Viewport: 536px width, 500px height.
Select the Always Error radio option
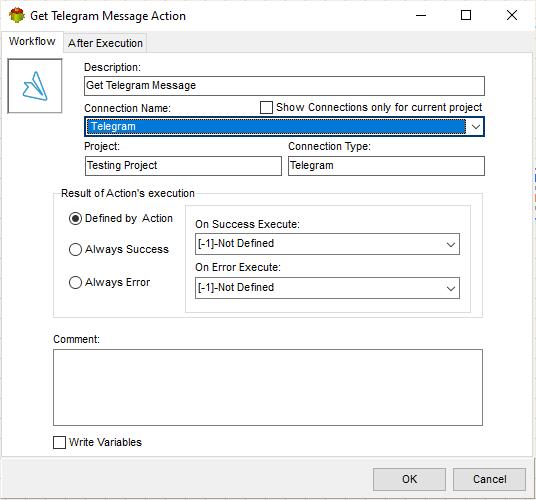pyautogui.click(x=75, y=283)
